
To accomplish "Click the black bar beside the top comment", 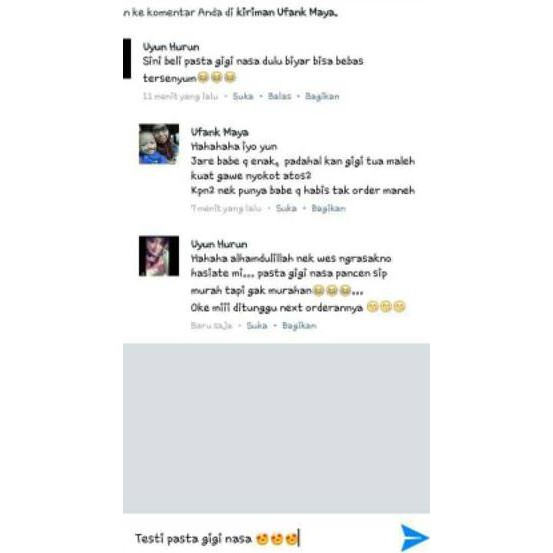I will 127,58.
